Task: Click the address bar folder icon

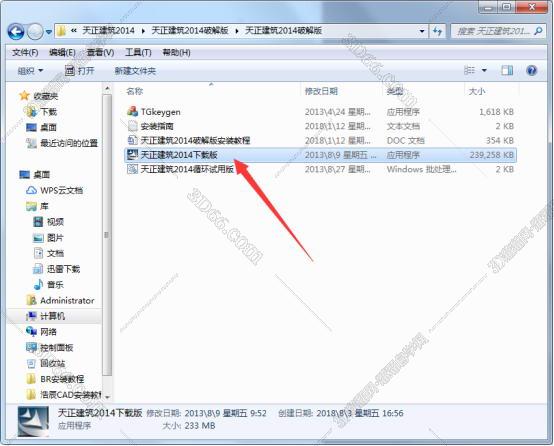Action: [61, 31]
